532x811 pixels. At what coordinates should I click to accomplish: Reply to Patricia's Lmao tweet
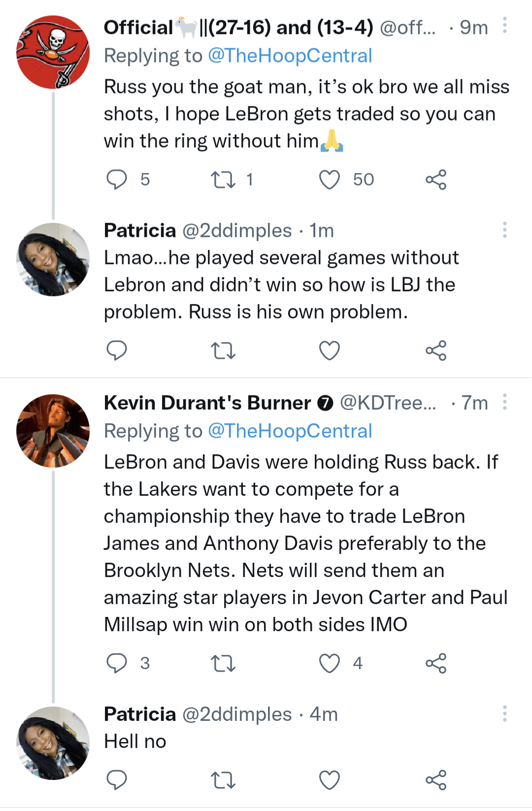pyautogui.click(x=117, y=350)
